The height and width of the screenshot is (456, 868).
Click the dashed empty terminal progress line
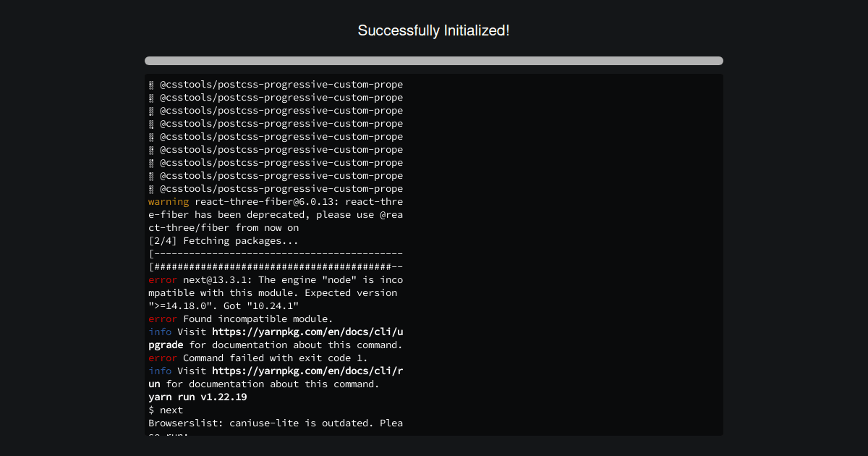click(275, 254)
